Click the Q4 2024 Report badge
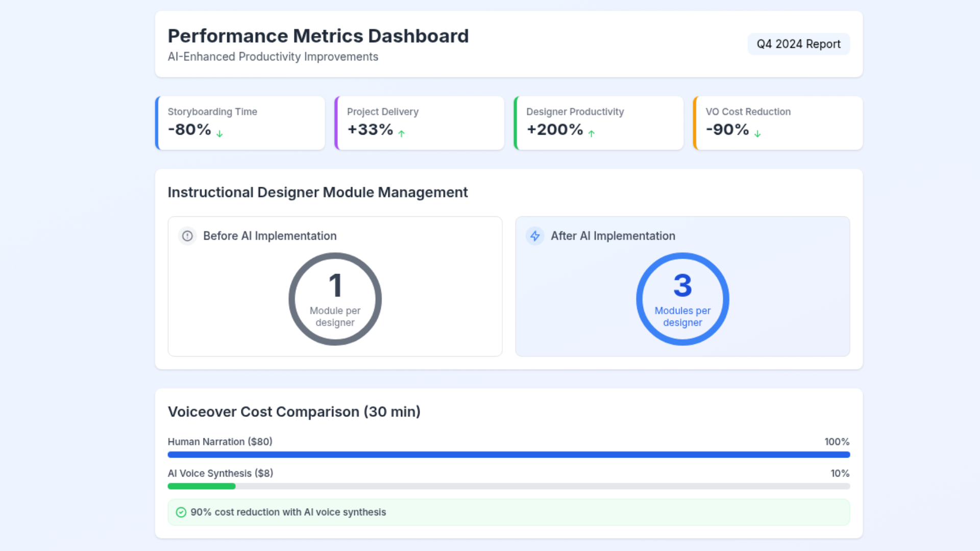 coord(798,44)
